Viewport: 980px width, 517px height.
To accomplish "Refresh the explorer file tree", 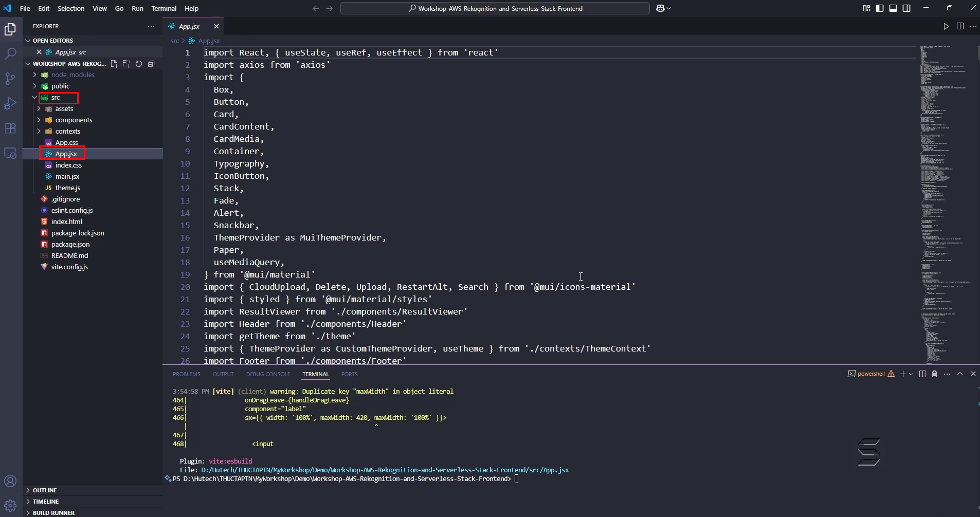I will click(x=139, y=64).
